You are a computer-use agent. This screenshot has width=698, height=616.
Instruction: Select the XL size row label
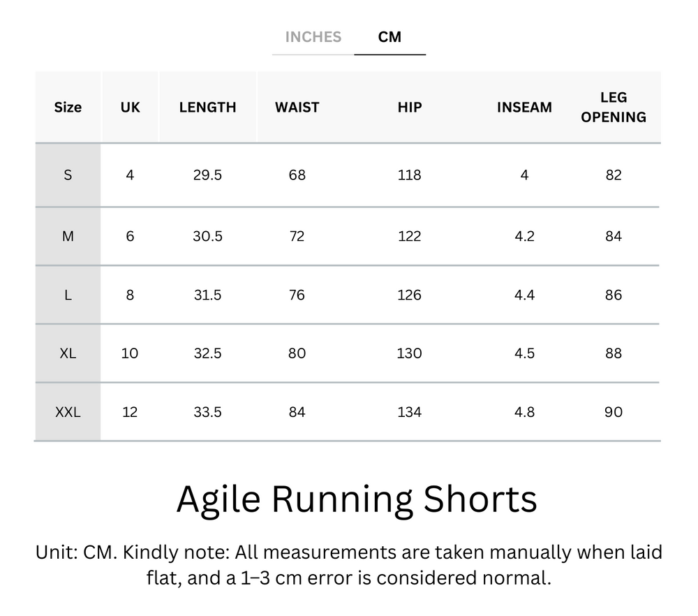point(68,353)
